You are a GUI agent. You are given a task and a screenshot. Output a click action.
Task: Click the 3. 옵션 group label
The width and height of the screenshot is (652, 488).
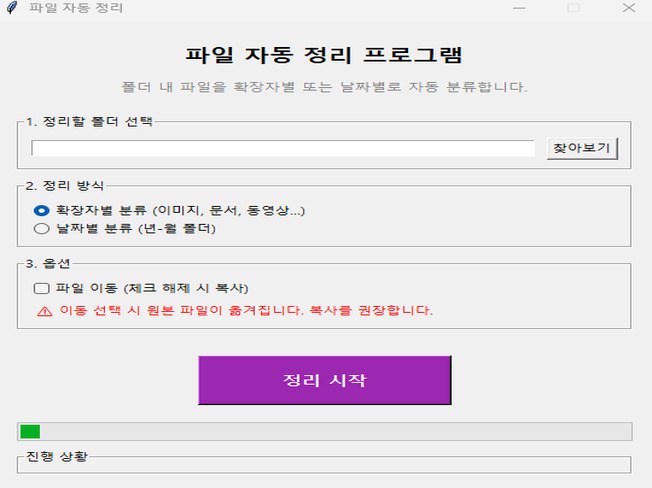[48, 263]
